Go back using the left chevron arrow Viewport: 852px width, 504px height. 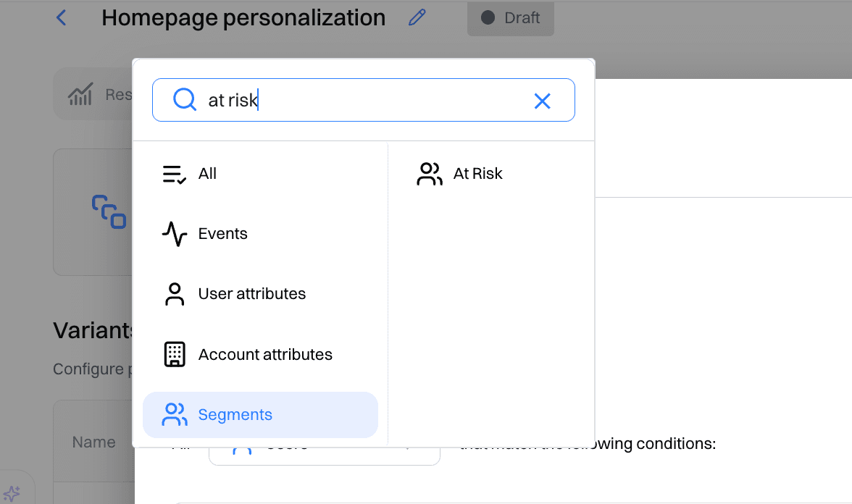(62, 18)
